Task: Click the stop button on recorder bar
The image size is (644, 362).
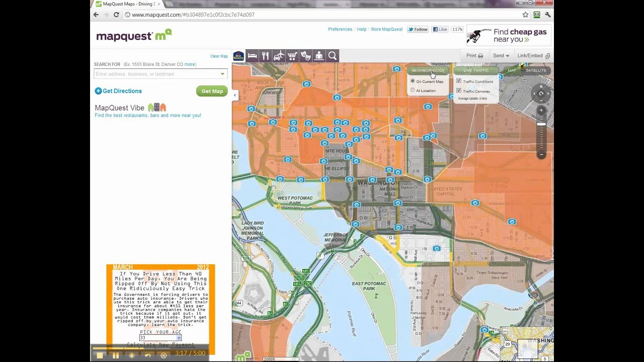Action: click(x=100, y=355)
